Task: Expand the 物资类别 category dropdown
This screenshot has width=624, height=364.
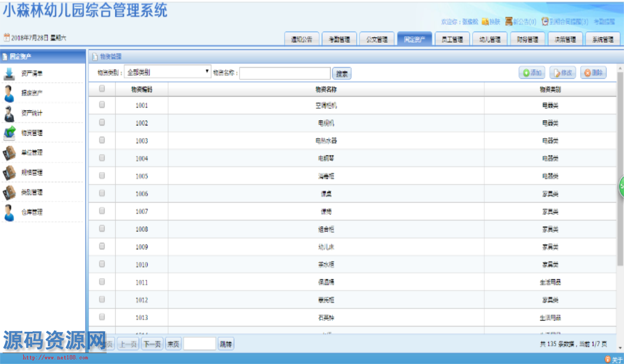Action: pos(167,73)
